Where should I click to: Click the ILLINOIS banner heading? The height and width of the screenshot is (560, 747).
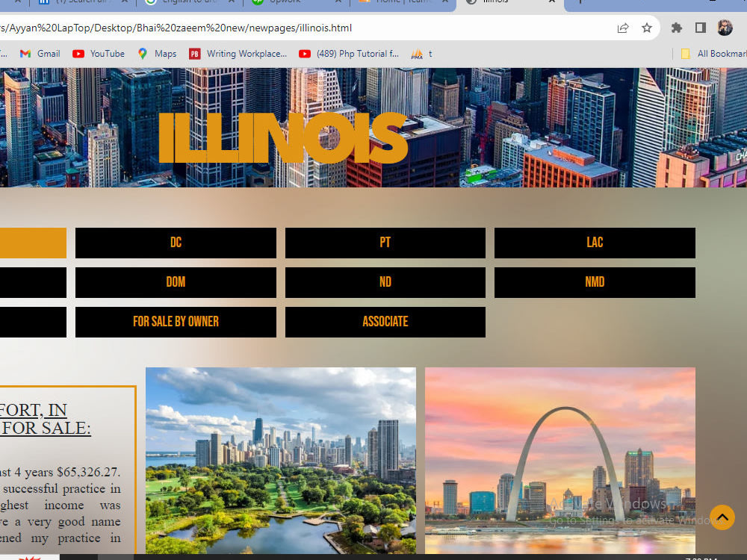tap(283, 138)
